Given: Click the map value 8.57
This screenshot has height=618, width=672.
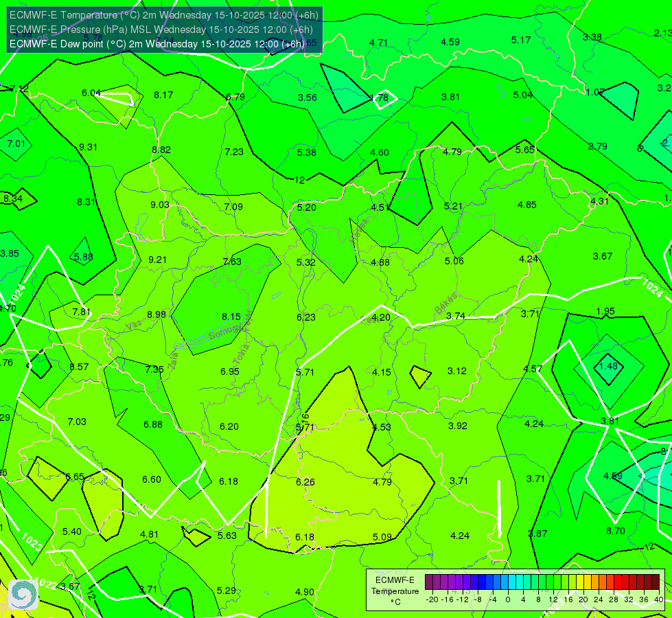Looking at the screenshot, I should (80, 367).
